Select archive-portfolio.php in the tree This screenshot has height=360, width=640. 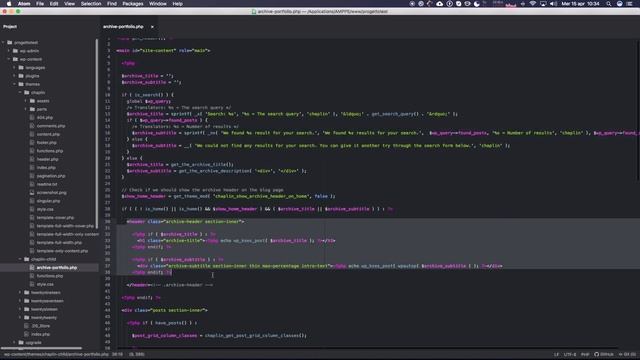pyautogui.click(x=57, y=268)
